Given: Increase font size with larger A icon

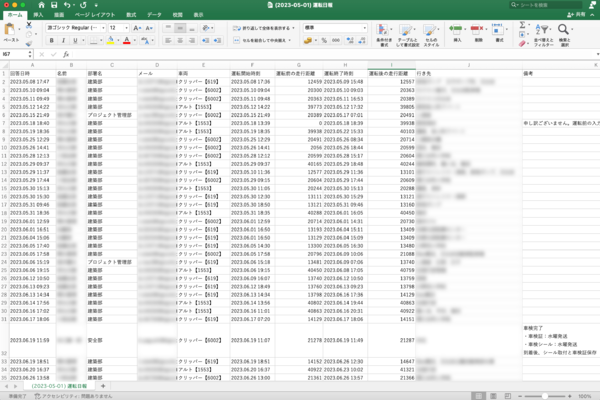Looking at the screenshot, I should [x=137, y=28].
